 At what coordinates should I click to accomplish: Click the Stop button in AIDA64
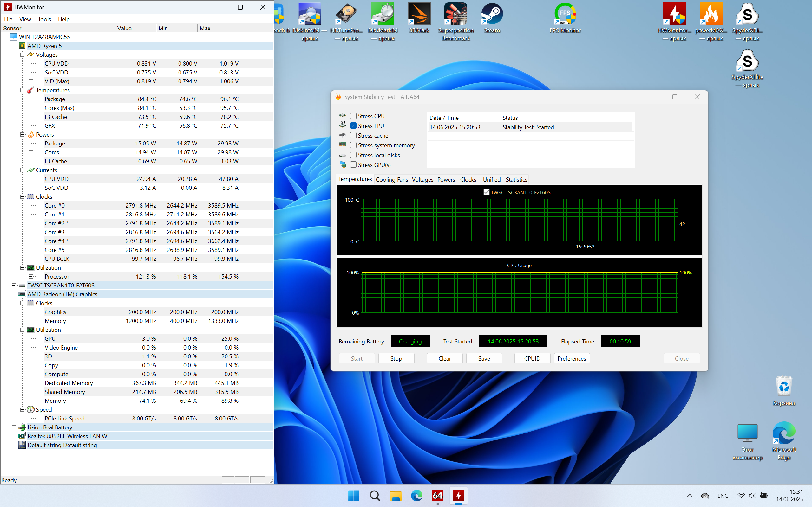396,358
